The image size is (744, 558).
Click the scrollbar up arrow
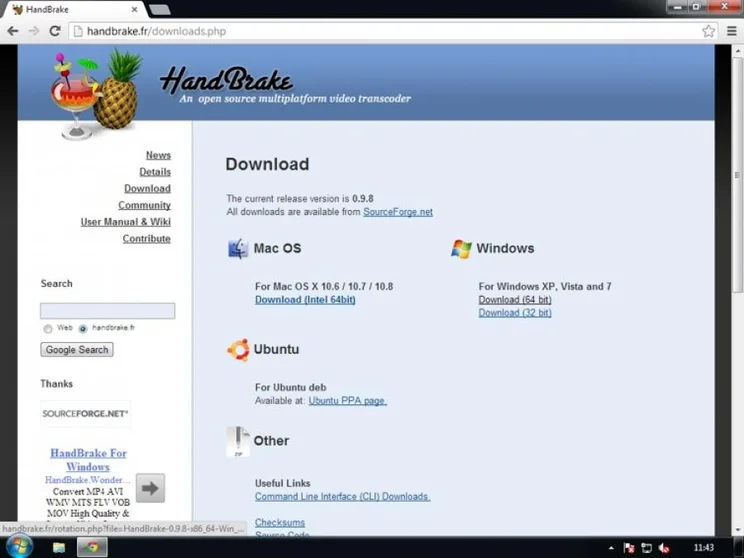coord(737,50)
